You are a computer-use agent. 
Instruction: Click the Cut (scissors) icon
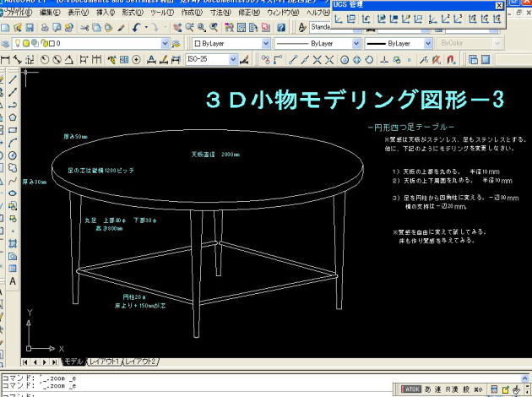point(84,28)
